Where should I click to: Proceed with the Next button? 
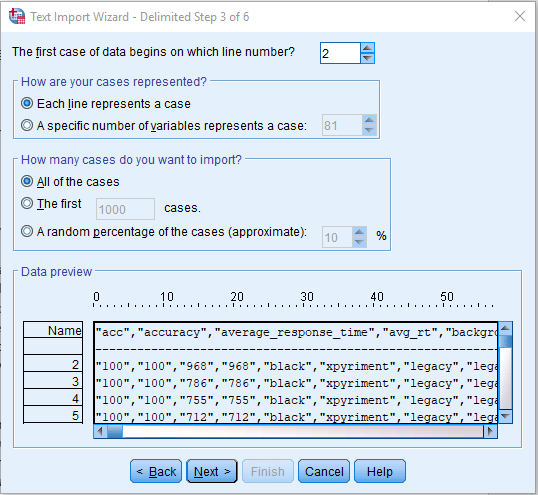pyautogui.click(x=212, y=471)
